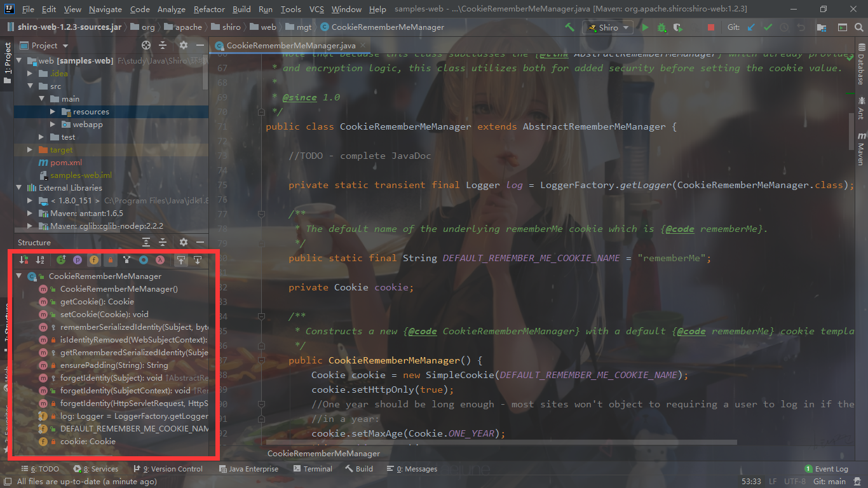The width and height of the screenshot is (868, 488).
Task: Open the Ant tool window
Action: coord(861,108)
